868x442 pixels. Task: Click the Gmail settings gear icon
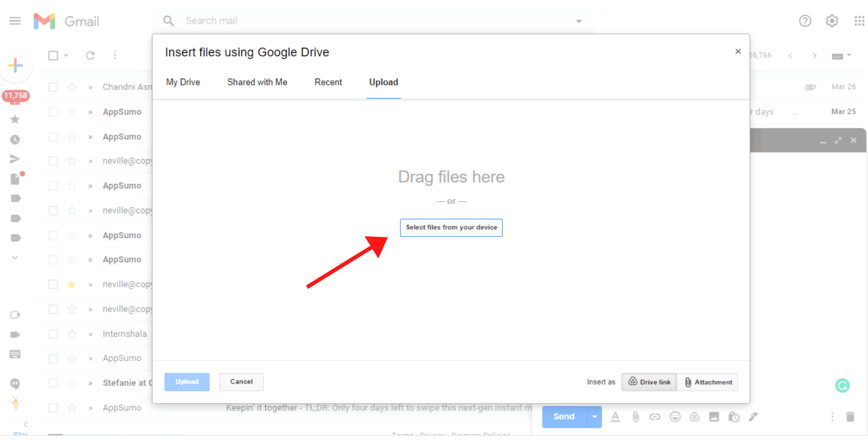coord(832,21)
